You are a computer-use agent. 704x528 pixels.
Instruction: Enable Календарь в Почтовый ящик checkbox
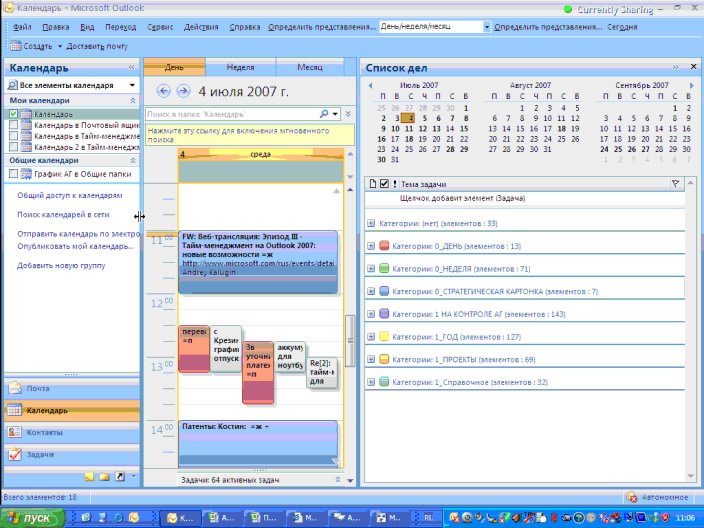(x=13, y=125)
